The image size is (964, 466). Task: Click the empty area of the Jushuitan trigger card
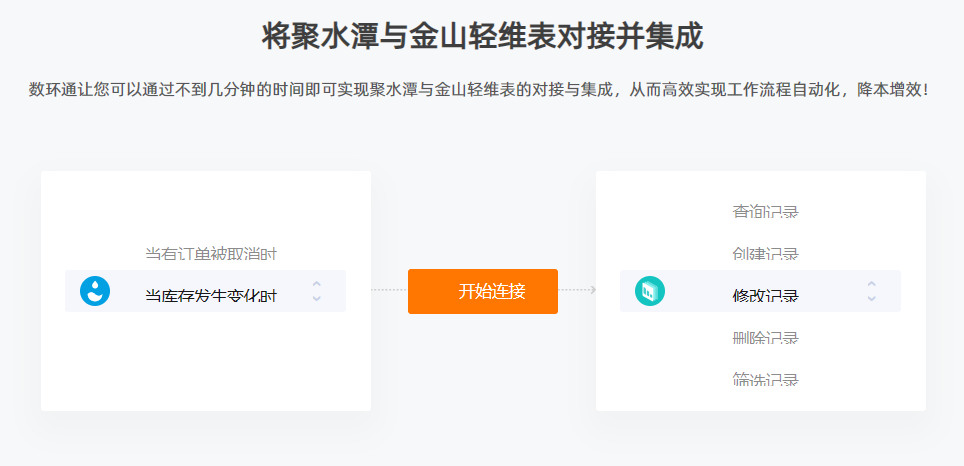tap(205, 363)
